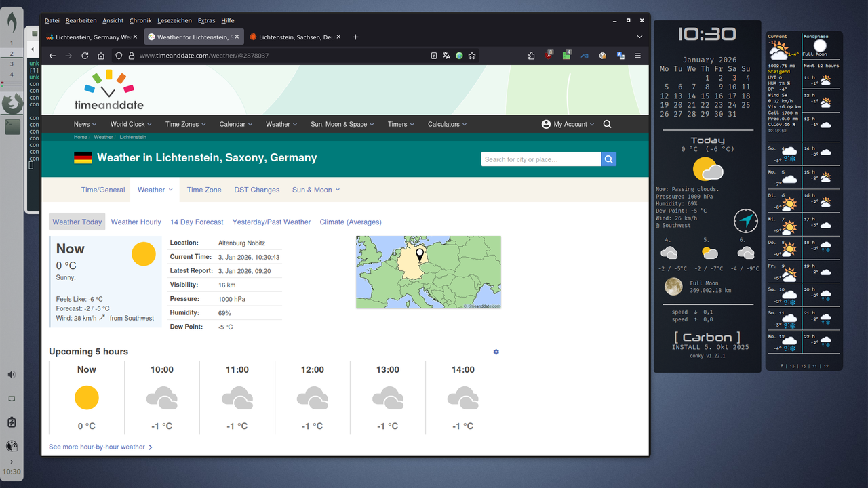Reload the current page

click(x=85, y=56)
